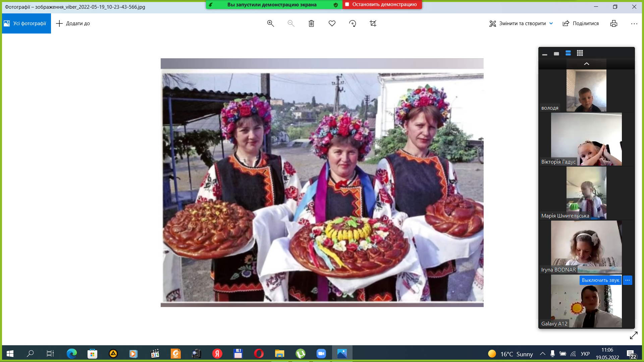Delete the photo with trash icon
This screenshot has width=644, height=362.
[x=311, y=23]
